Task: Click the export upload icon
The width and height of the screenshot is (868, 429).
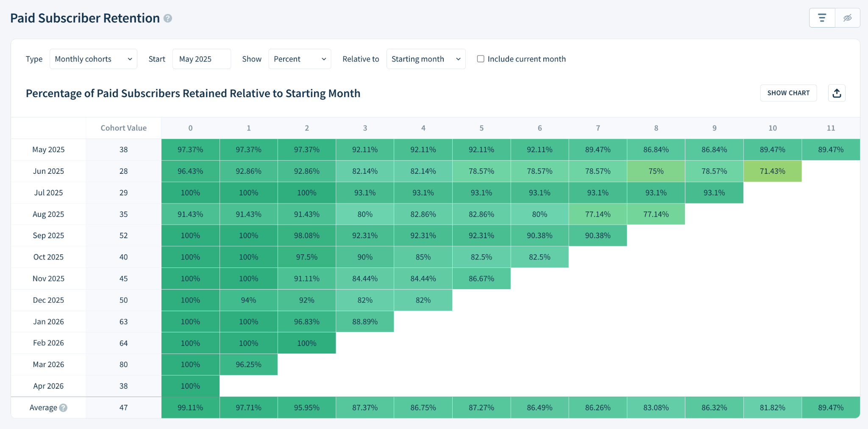Action: pos(837,93)
